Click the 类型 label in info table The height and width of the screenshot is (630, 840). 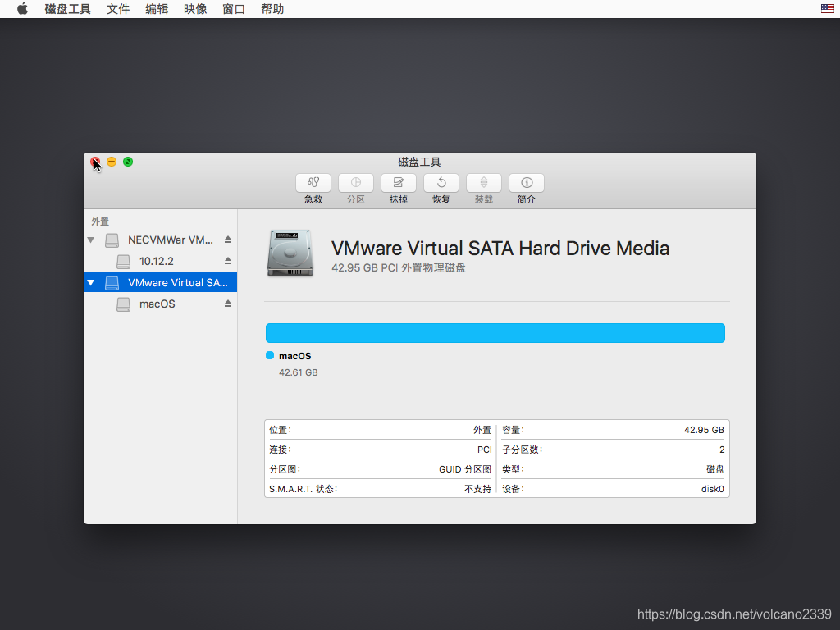pos(513,469)
